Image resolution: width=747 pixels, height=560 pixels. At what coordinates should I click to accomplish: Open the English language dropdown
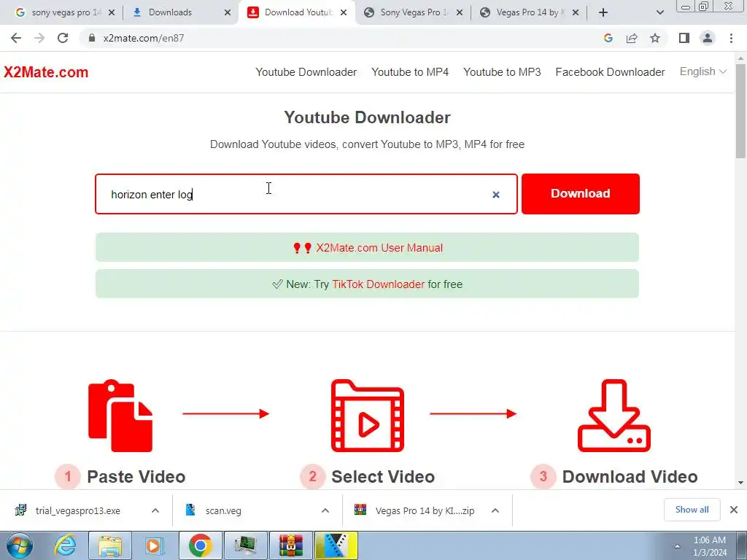tap(703, 71)
